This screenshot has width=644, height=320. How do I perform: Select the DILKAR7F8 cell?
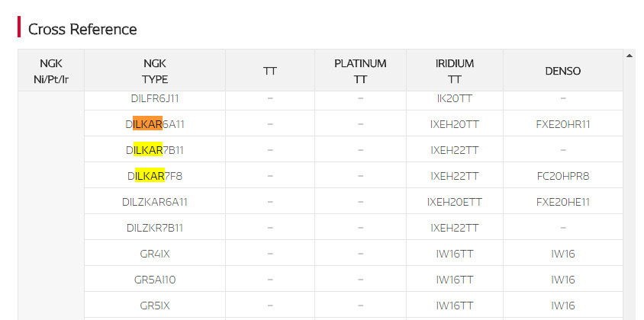(x=155, y=176)
